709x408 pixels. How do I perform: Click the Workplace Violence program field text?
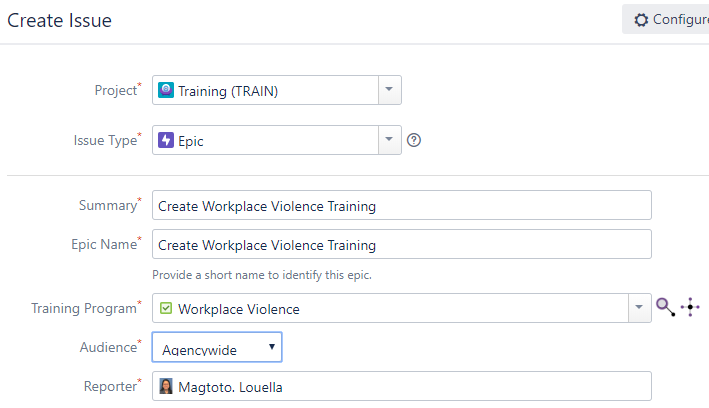click(x=239, y=309)
